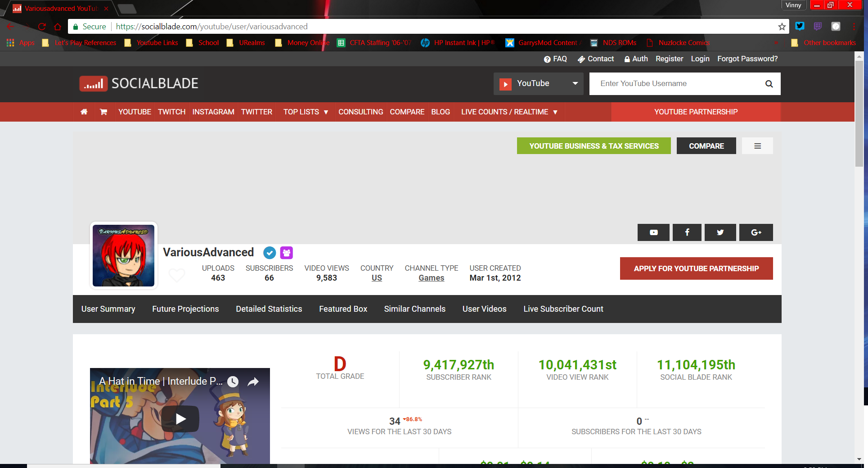Click the SocialBlade logo
Image resolution: width=868 pixels, height=468 pixels.
139,84
